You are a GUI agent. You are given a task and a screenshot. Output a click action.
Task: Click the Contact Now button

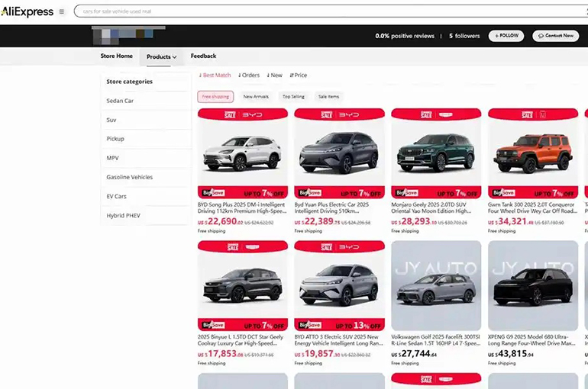coord(555,36)
